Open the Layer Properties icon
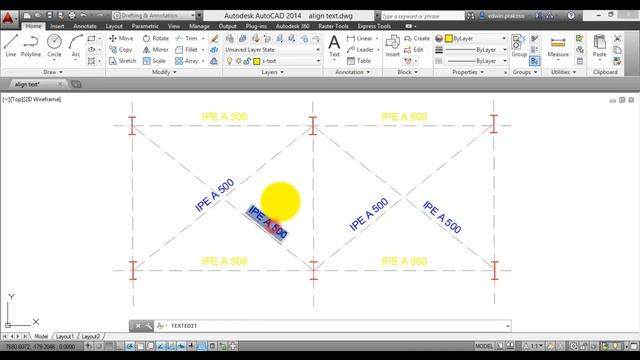 click(x=230, y=38)
